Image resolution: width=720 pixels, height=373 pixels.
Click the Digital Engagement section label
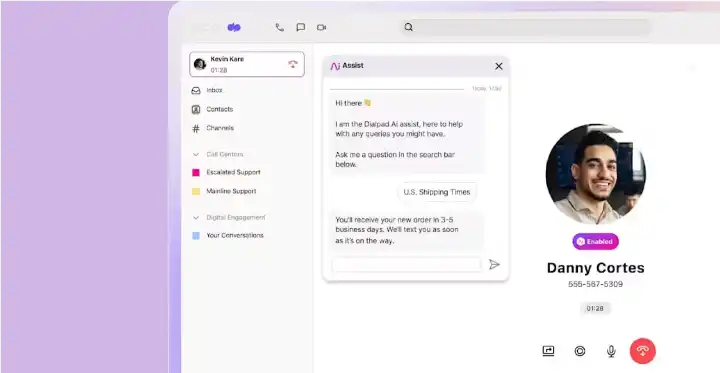[236, 217]
